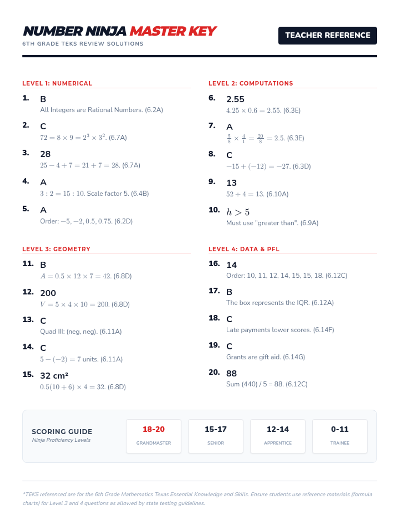This screenshot has width=399, height=532.
Task: Click '6th Grade TEKS Review Solutions' subtitle
Action: (83, 44)
